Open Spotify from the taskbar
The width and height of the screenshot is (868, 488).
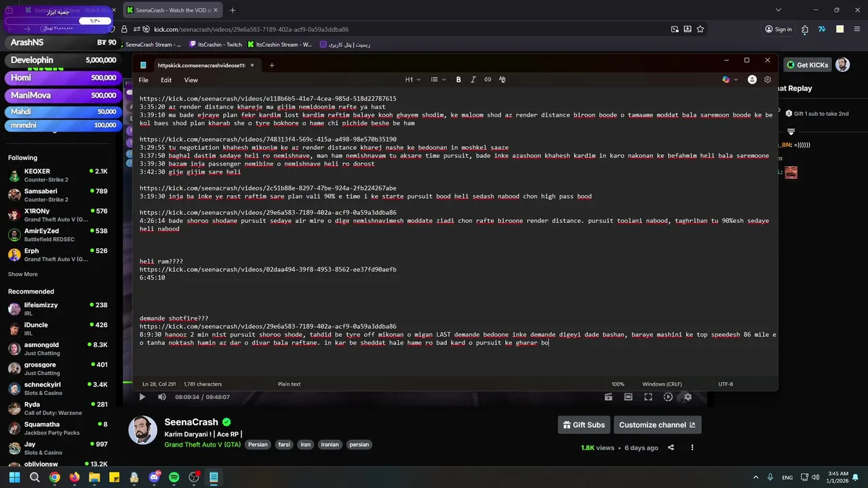click(174, 477)
